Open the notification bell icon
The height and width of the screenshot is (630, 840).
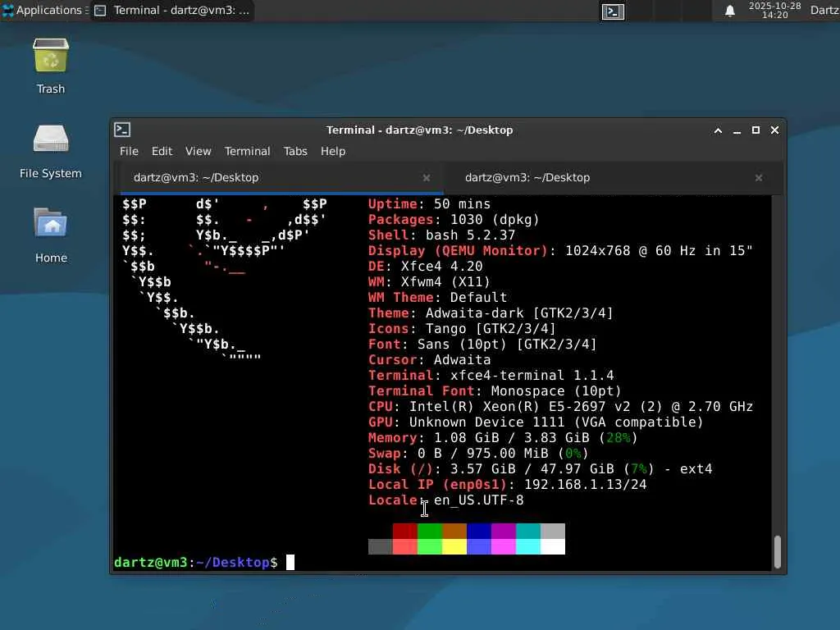(x=729, y=11)
